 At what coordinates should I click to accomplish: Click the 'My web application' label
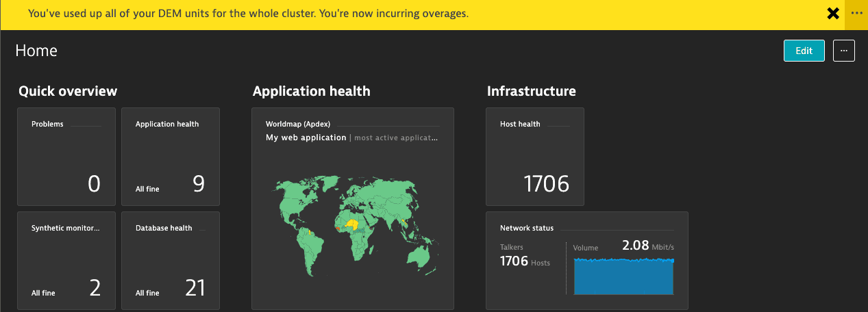(x=306, y=138)
